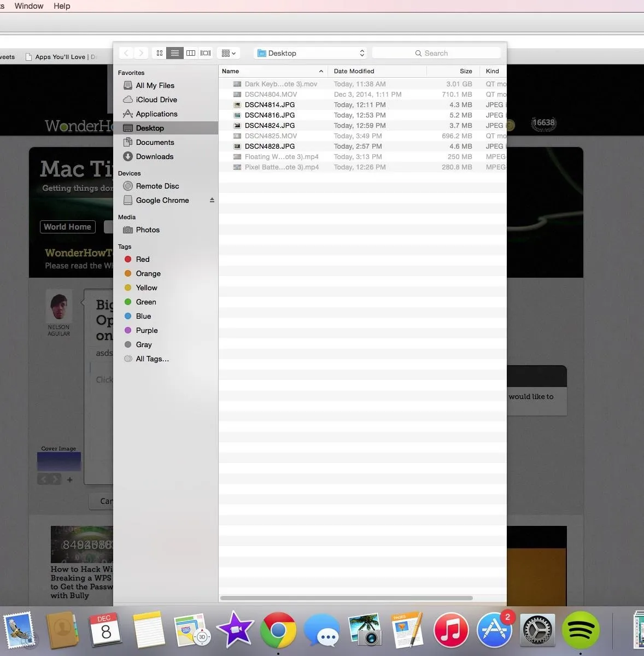Click World Home button on webpage
This screenshot has height=656, width=644.
68,227
